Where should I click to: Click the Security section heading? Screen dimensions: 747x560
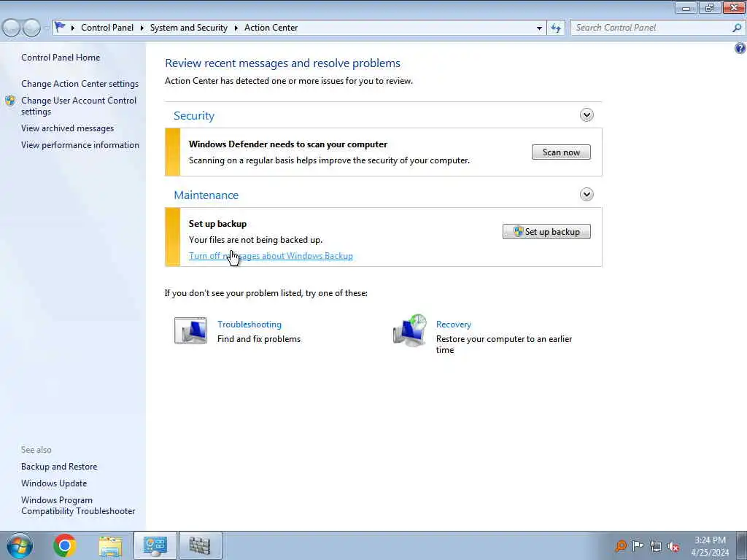194,116
